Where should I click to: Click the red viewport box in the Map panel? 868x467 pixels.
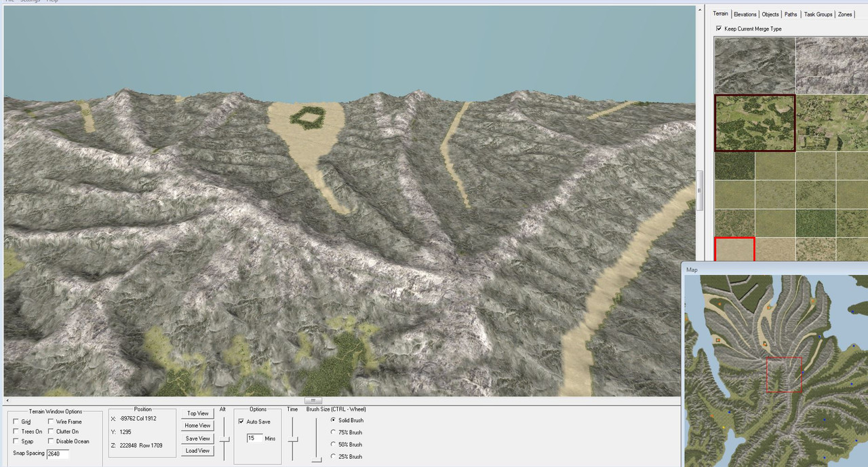(785, 375)
